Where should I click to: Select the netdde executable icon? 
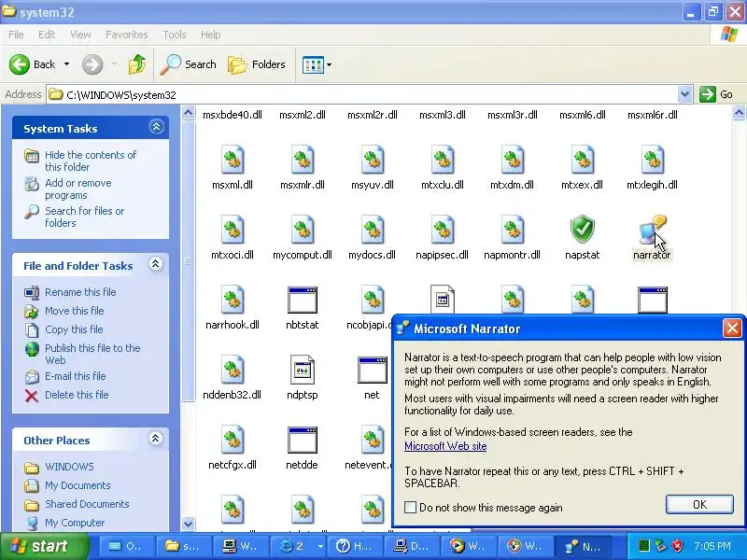(x=303, y=440)
